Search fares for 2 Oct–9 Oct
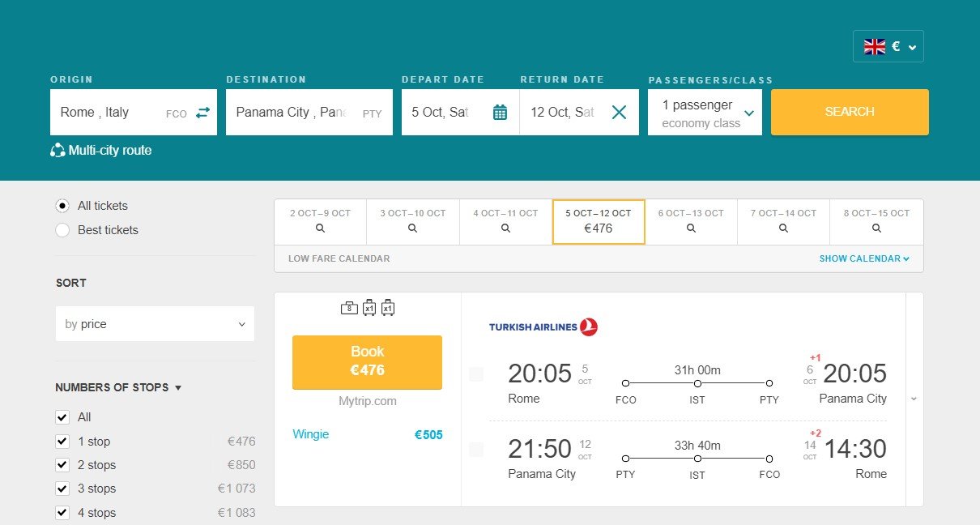This screenshot has width=980, height=525. [x=320, y=221]
